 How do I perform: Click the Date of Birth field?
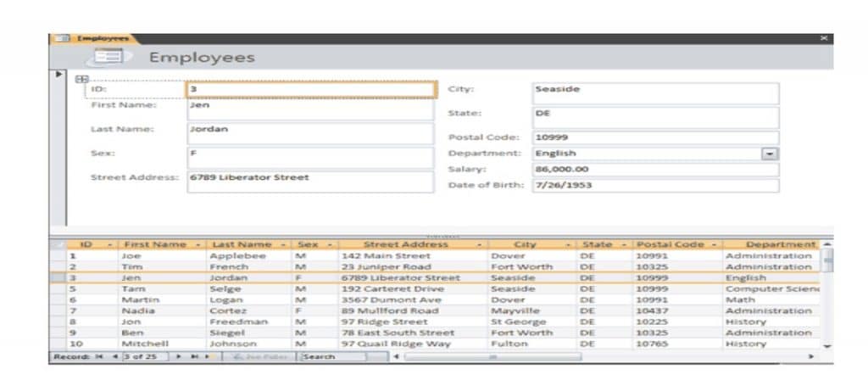click(x=656, y=186)
